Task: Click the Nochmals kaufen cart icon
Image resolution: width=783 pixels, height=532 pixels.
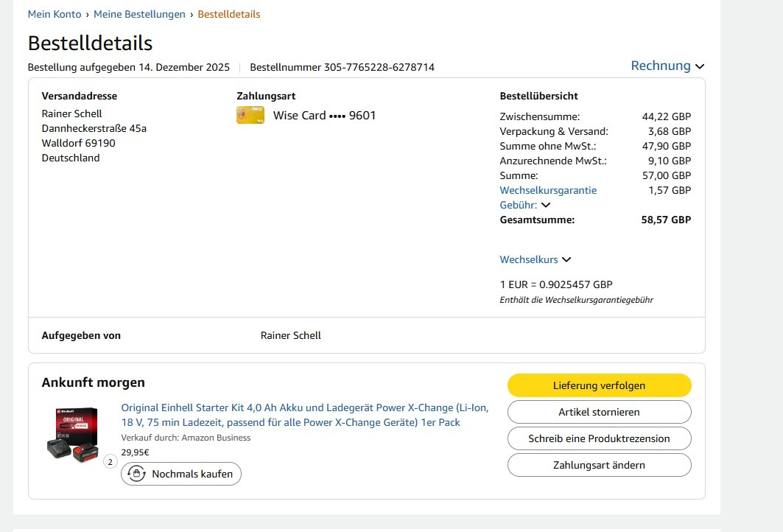Action: 137,474
